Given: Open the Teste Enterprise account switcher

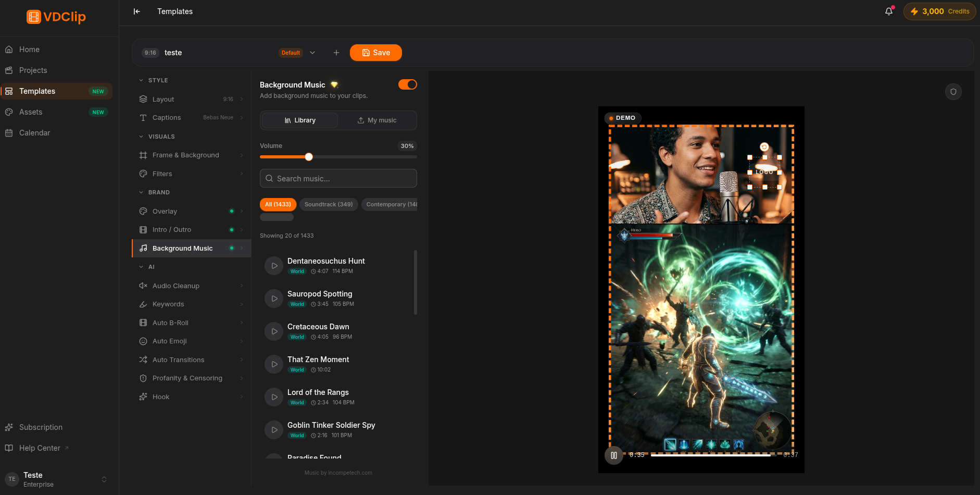Looking at the screenshot, I should click(x=56, y=479).
